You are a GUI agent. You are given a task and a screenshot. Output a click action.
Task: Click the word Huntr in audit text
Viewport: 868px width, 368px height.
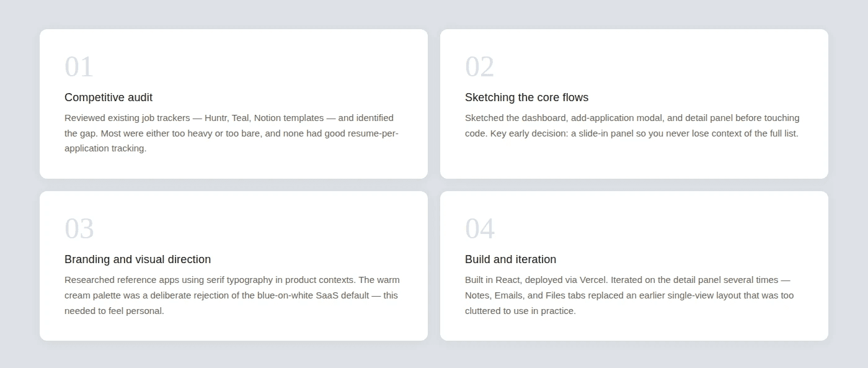[x=215, y=118]
